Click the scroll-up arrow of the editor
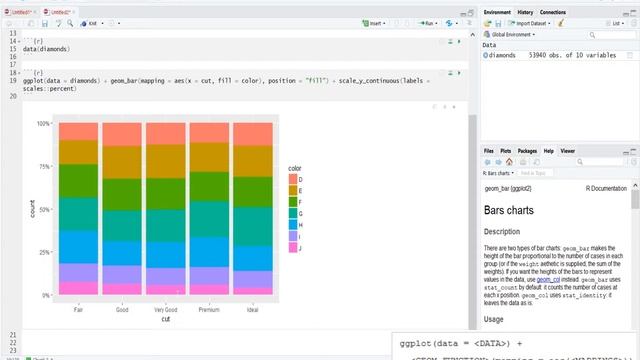Image resolution: width=640 pixels, height=360 pixels. [472, 35]
